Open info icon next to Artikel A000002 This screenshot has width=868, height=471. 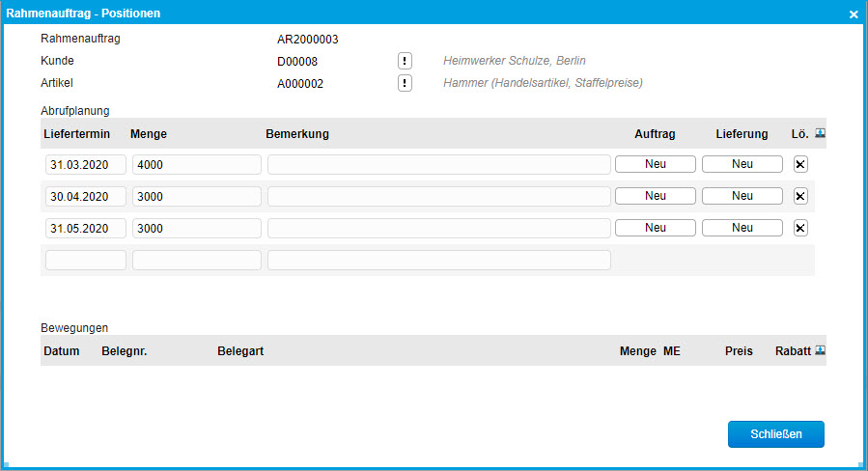click(x=405, y=83)
